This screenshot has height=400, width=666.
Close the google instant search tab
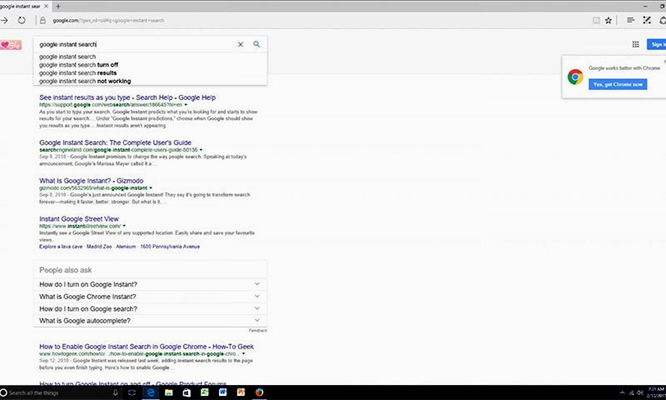46,6
